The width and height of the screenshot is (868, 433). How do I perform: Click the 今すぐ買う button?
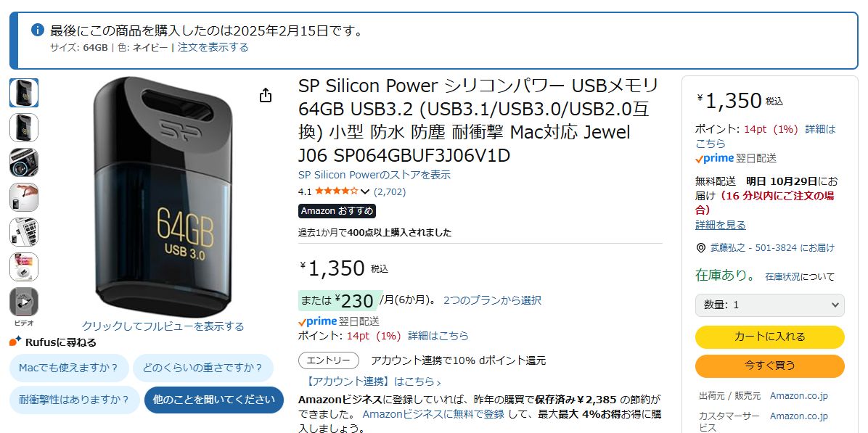769,366
